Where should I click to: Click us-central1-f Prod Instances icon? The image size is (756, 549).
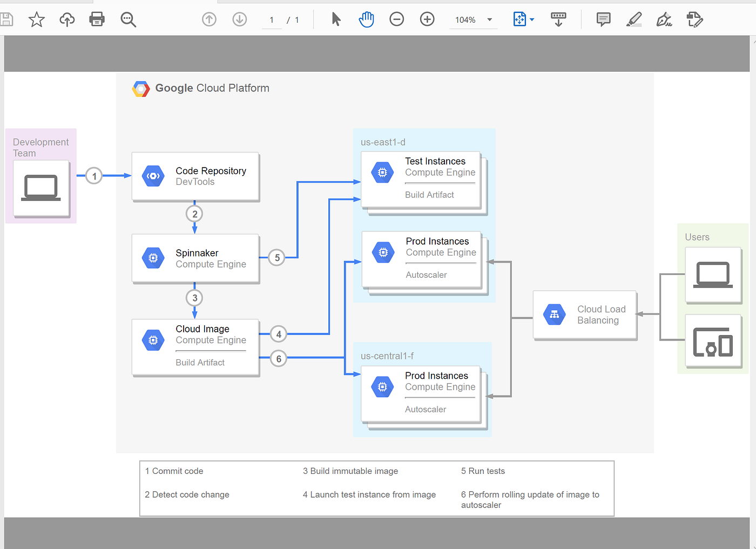click(382, 387)
